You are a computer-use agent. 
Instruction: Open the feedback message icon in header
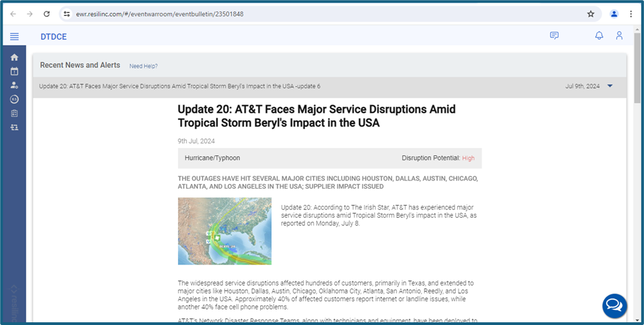click(x=554, y=36)
